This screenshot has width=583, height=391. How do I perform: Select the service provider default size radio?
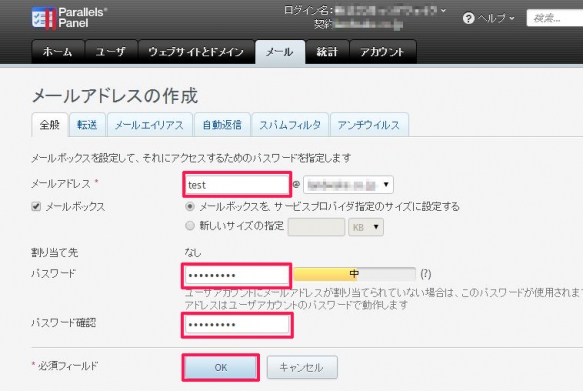[x=190, y=206]
